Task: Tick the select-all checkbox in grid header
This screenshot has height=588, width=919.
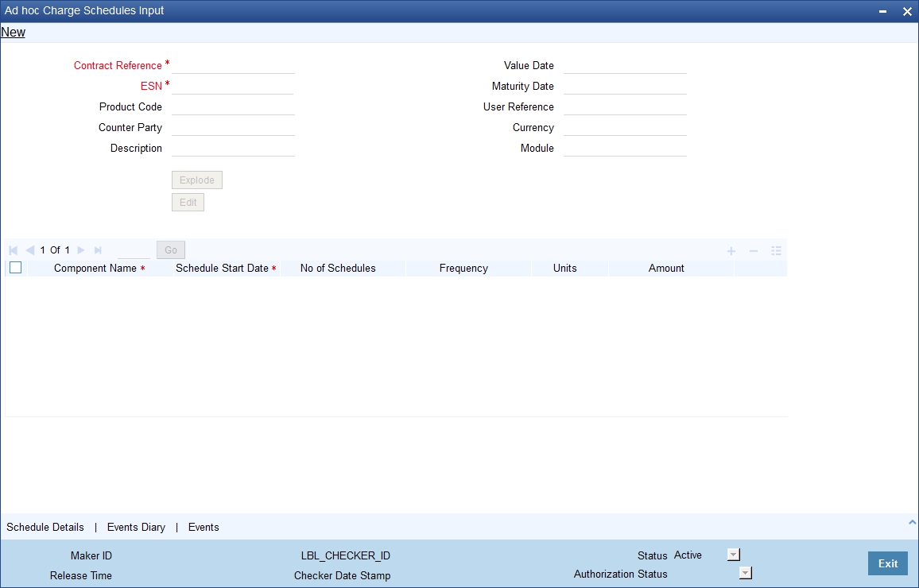Action: 16,268
